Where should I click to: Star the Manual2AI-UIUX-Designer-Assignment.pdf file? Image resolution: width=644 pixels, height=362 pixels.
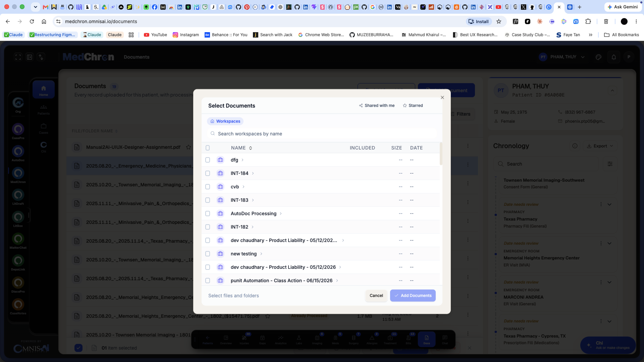click(x=189, y=147)
